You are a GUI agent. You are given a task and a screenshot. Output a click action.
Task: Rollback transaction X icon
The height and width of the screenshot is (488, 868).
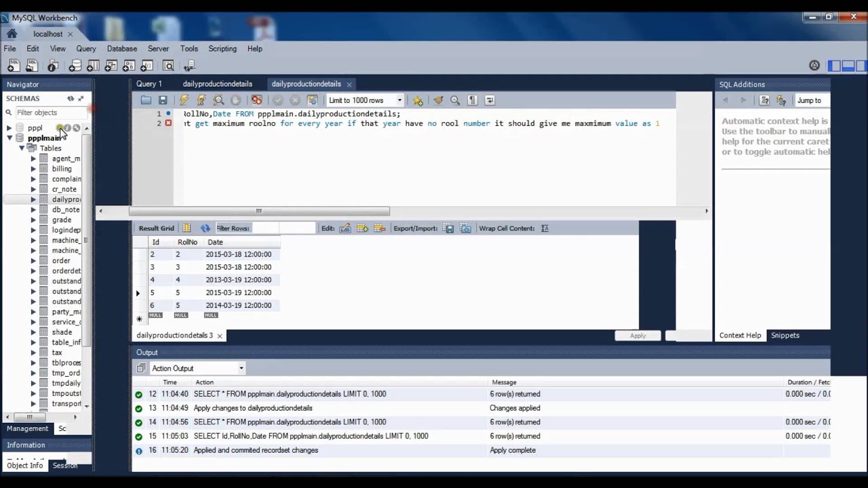coord(295,100)
